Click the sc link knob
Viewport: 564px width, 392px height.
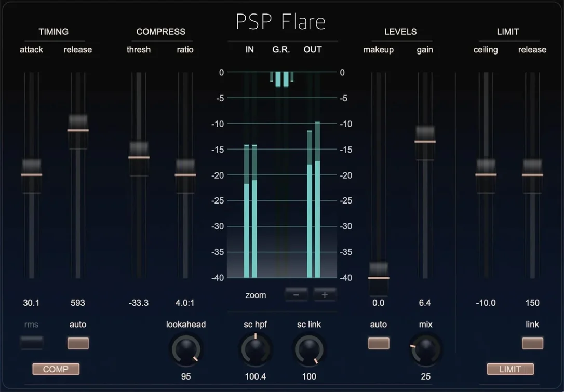click(x=309, y=349)
